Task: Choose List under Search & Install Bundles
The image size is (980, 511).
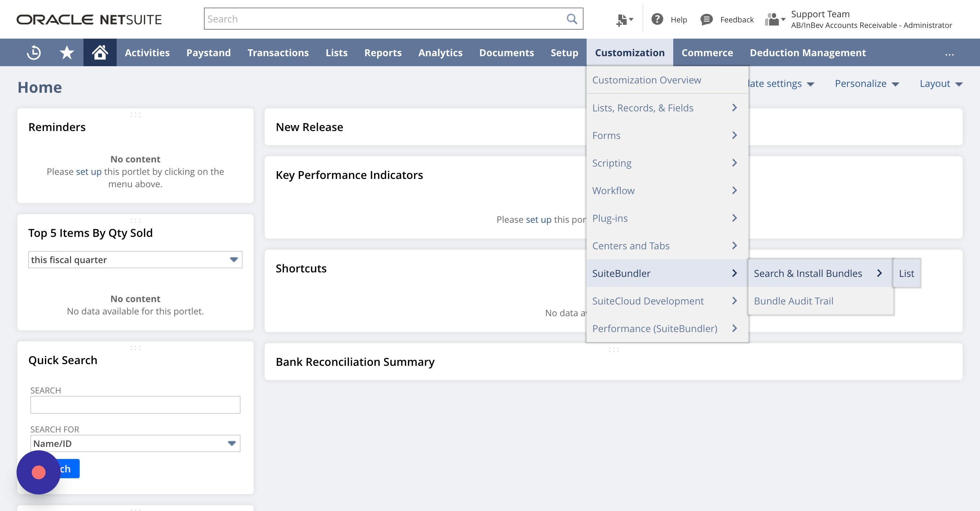Action: point(906,273)
